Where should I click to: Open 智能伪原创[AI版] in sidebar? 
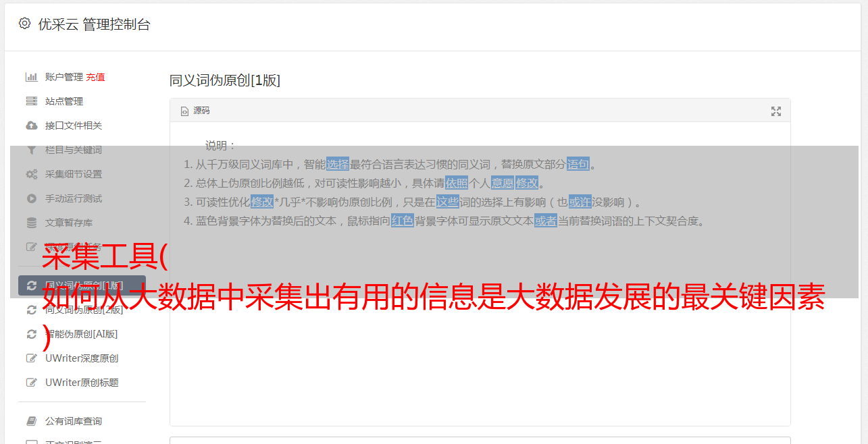(82, 334)
